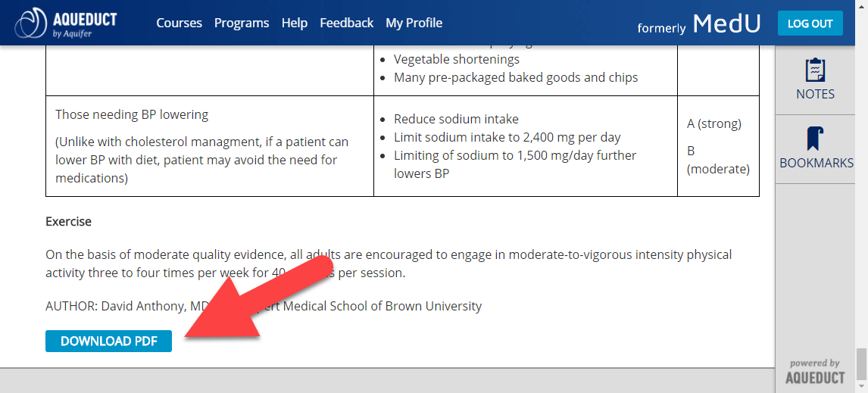Open My Profile from the navigation bar
Viewport: 868px width, 393px height.
[414, 23]
